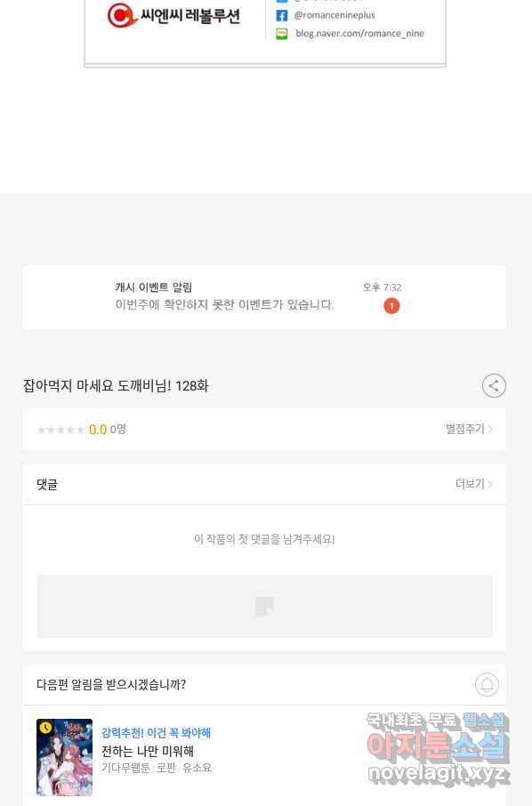Expand comments with 더보기 chevron
The image size is (532, 806).
tap(490, 484)
